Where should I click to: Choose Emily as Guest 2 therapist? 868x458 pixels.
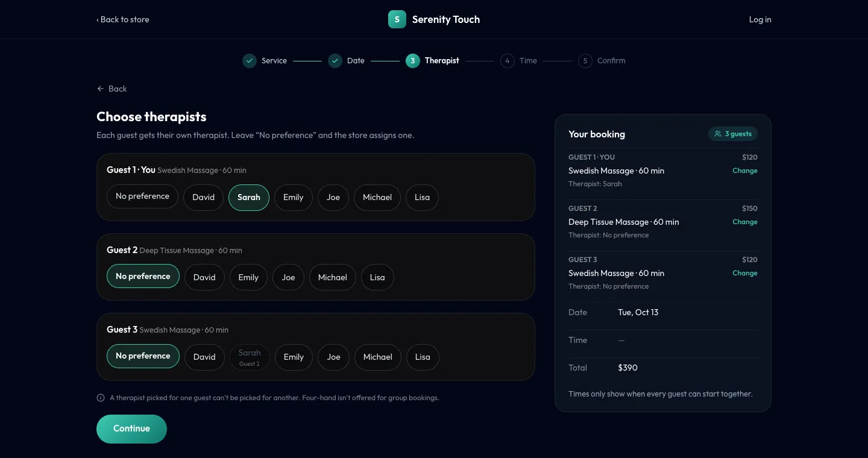pyautogui.click(x=248, y=277)
